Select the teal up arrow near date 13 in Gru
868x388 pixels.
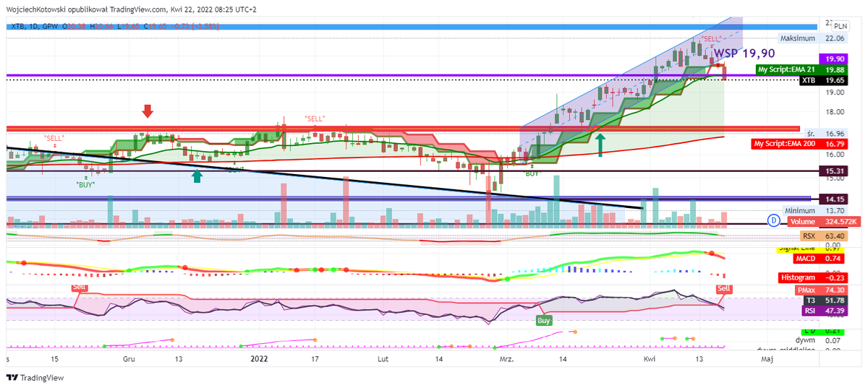[197, 175]
